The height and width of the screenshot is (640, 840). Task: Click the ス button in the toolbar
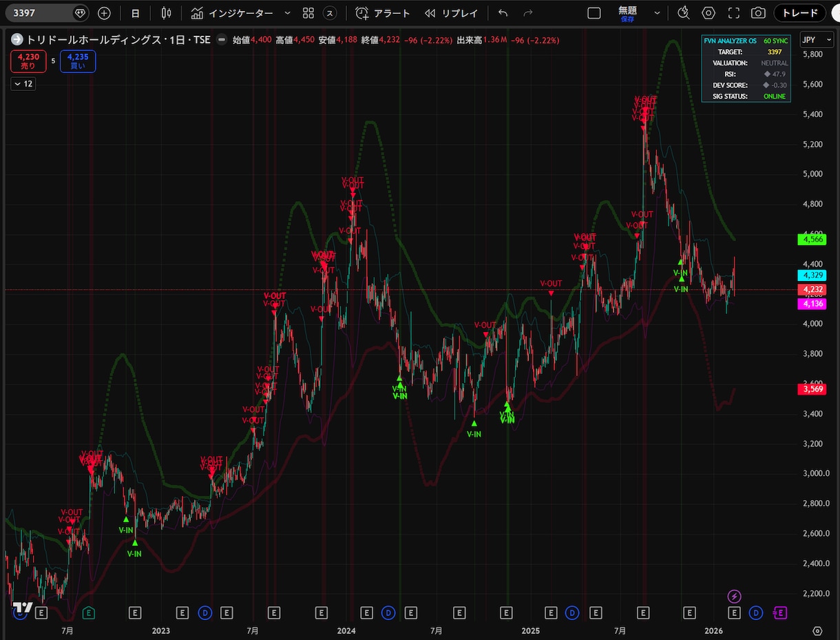(331, 13)
